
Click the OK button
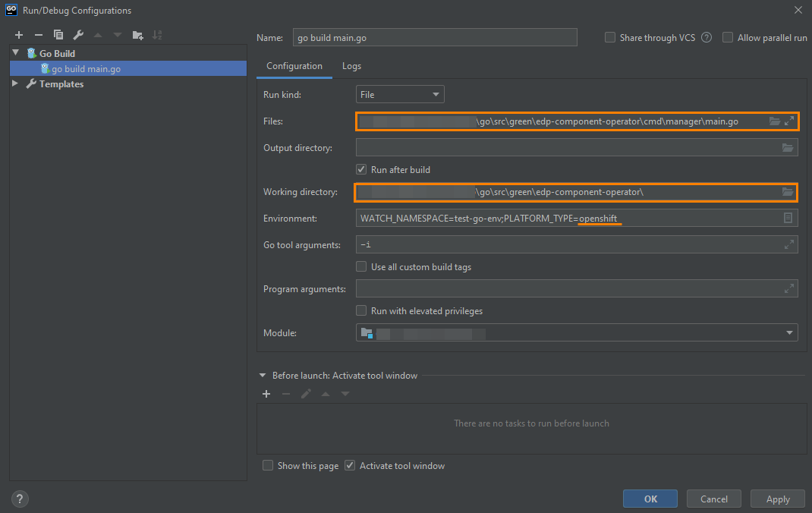pos(650,499)
